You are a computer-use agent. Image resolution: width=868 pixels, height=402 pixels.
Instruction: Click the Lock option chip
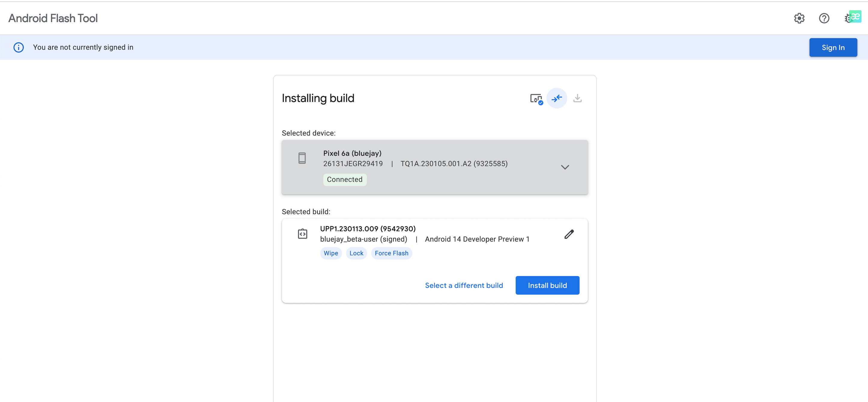(x=357, y=253)
